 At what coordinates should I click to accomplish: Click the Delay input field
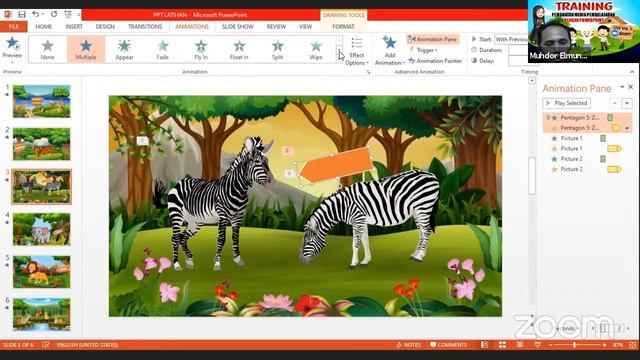(x=518, y=61)
